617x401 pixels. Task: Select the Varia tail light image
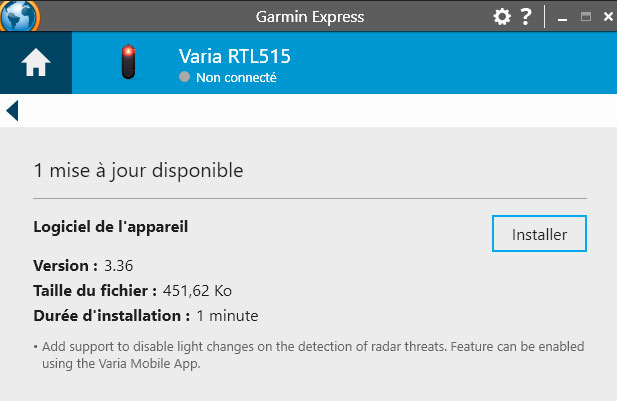point(128,62)
